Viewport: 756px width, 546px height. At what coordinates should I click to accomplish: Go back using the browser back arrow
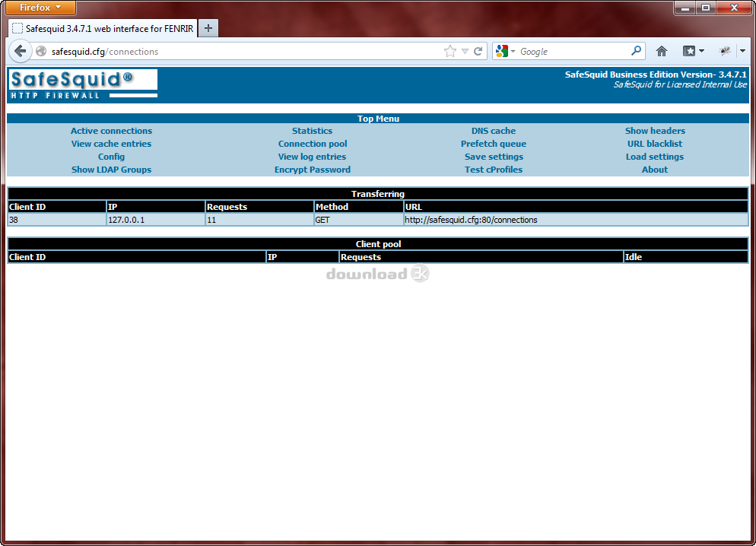tap(21, 51)
